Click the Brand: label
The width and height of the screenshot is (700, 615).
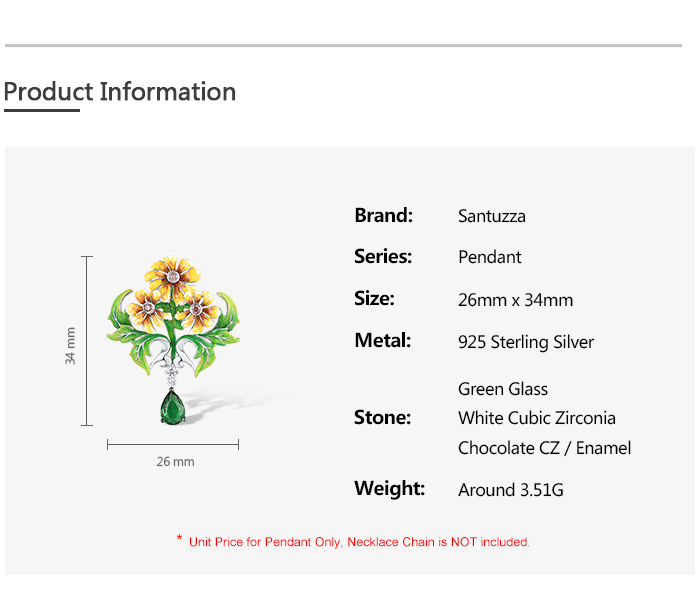click(383, 215)
